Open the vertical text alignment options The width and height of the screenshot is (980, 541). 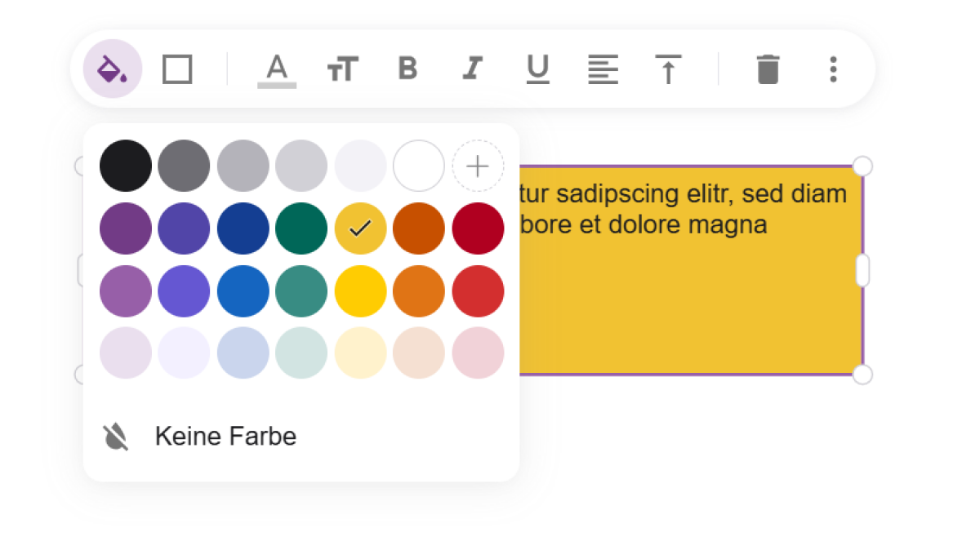tap(668, 69)
